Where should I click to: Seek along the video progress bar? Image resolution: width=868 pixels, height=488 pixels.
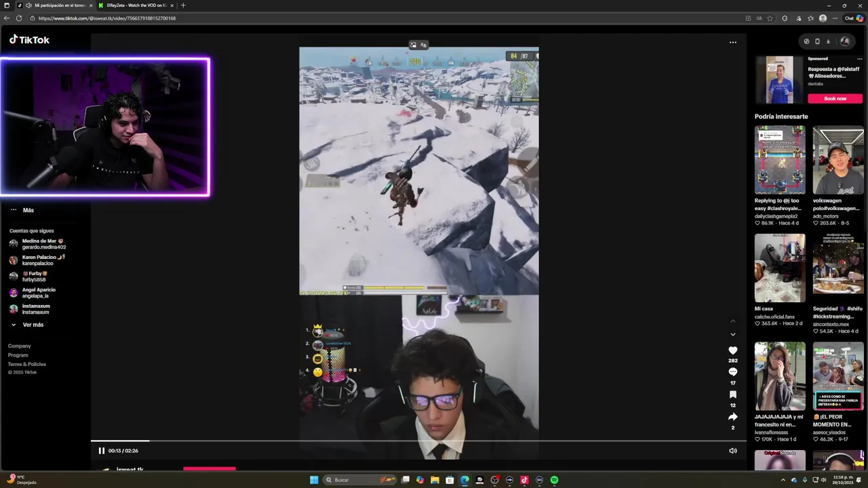[418, 441]
